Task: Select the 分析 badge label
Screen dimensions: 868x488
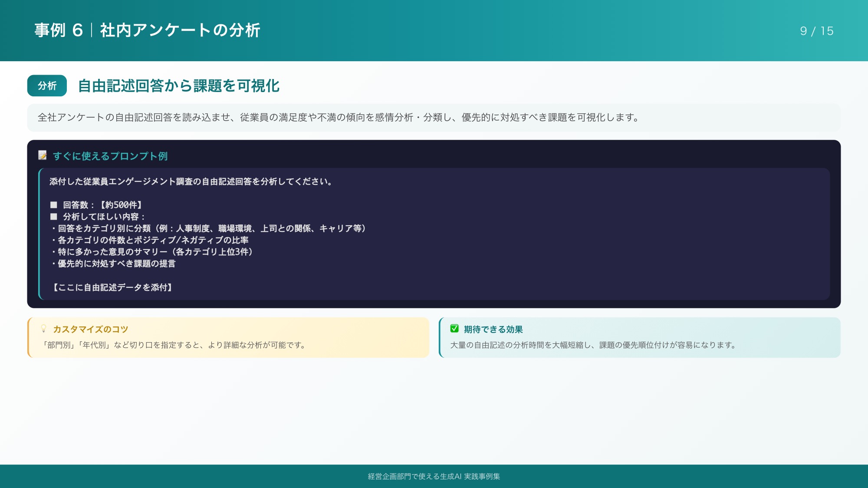Action: tap(47, 86)
